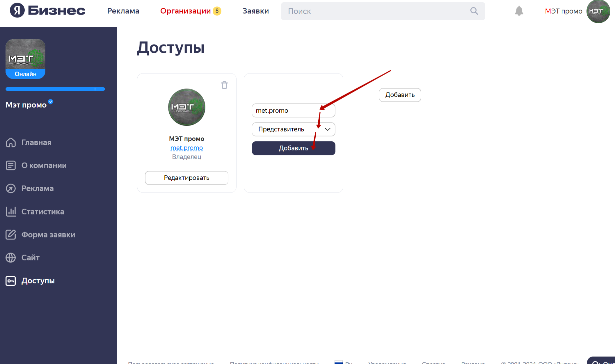The width and height of the screenshot is (615, 364).
Task: Click the Доступы key icon
Action: pos(11,281)
